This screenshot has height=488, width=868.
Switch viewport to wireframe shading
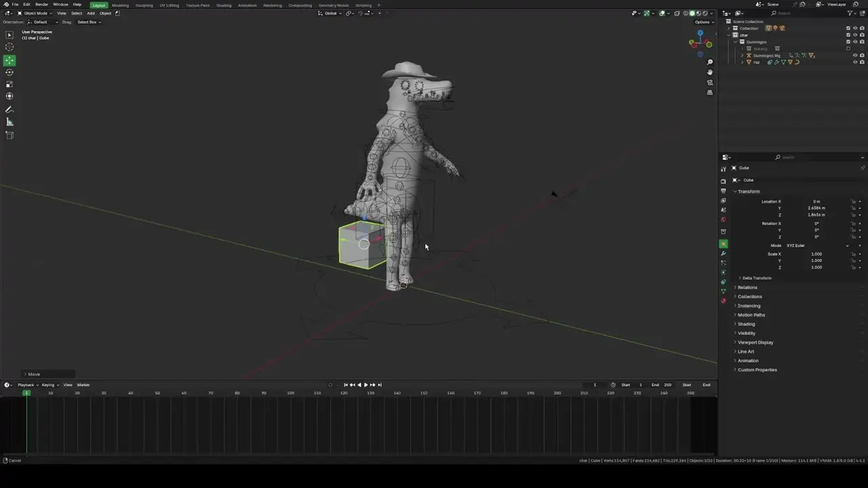pyautogui.click(x=686, y=13)
